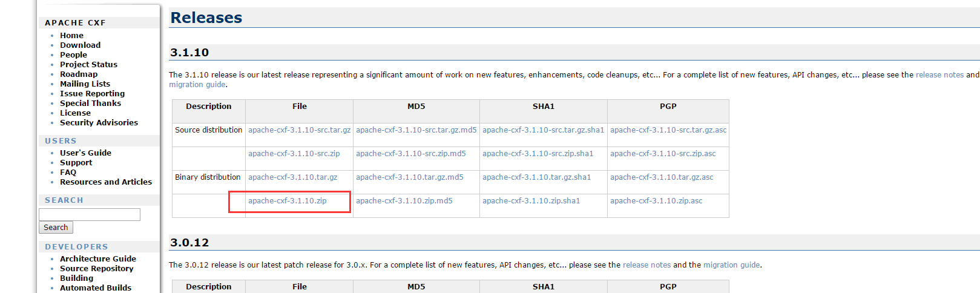
Task: Go to the Building page
Action: 76,278
